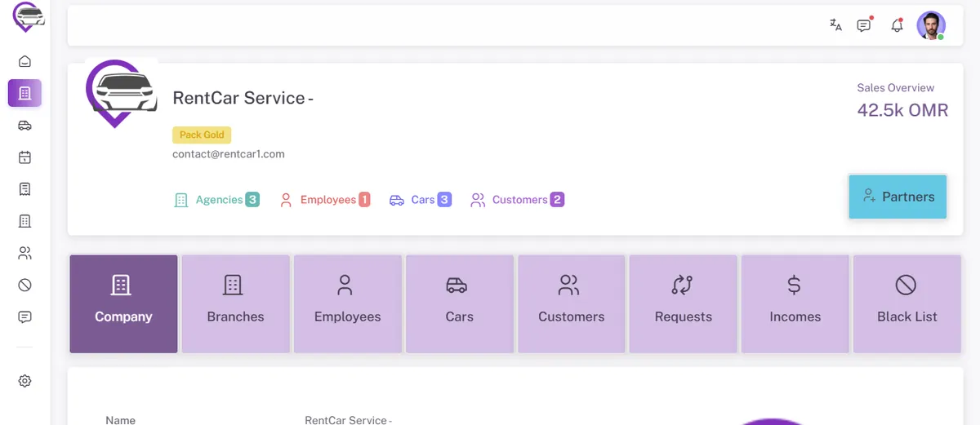Switch to the Requests tab
Image resolution: width=980 pixels, height=425 pixels.
(x=683, y=304)
